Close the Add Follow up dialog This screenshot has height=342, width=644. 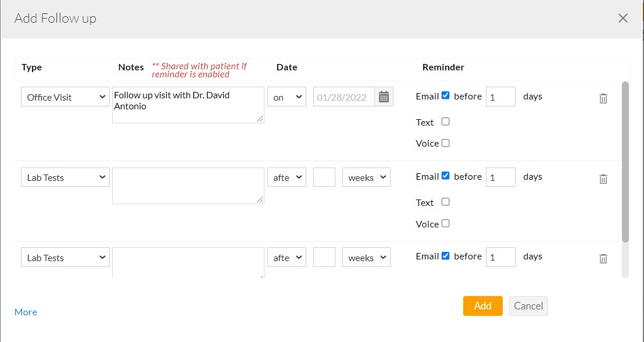pos(623,18)
